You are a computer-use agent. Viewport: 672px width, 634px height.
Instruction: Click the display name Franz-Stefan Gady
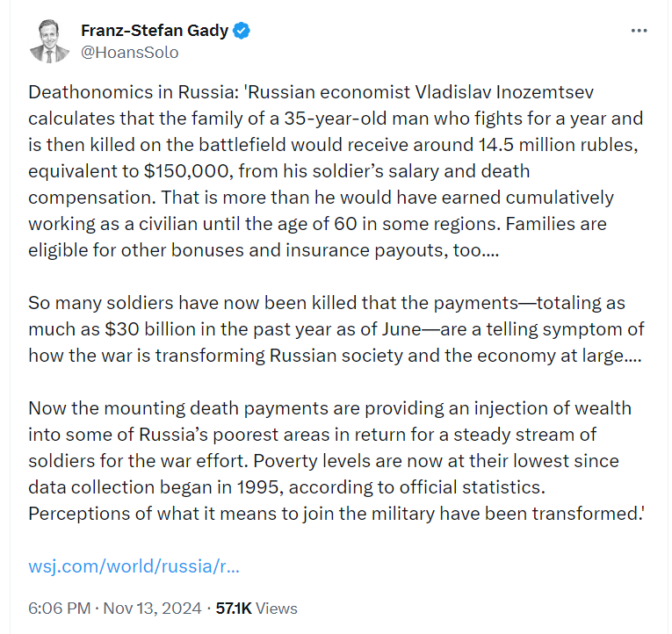155,31
